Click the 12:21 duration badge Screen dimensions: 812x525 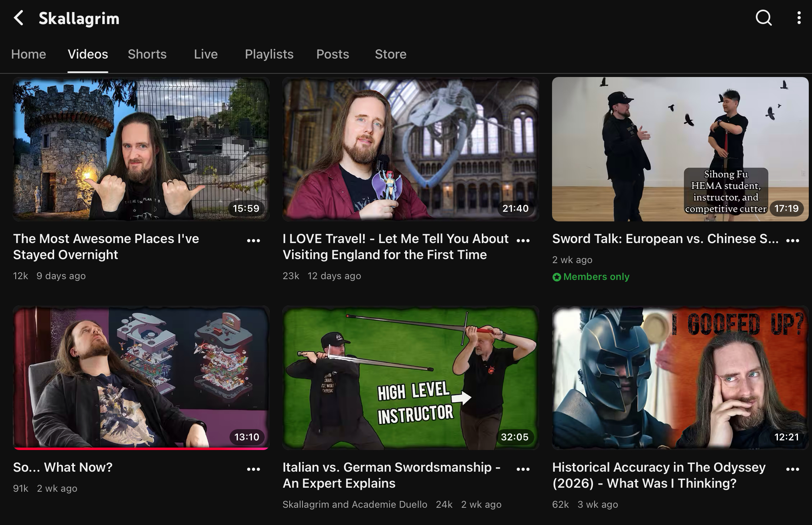(786, 437)
